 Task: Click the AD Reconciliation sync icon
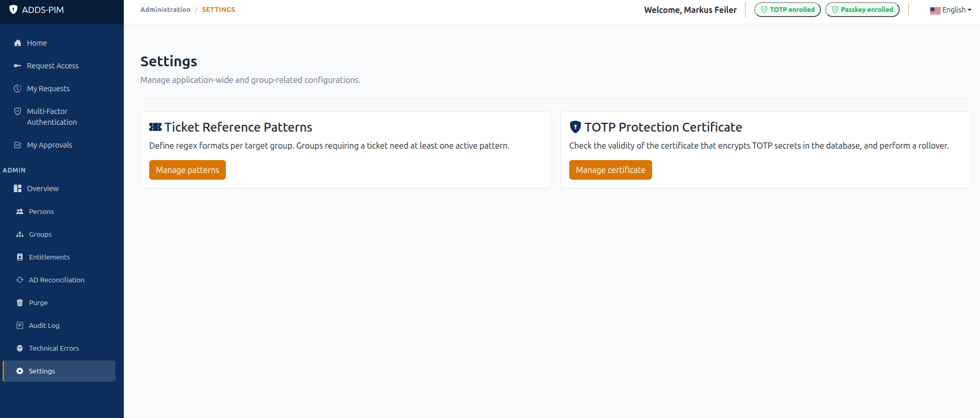(20, 280)
